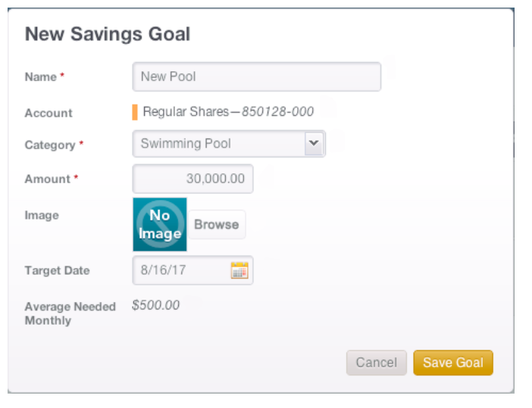Click the Name field label
532x408 pixels.
(x=41, y=77)
